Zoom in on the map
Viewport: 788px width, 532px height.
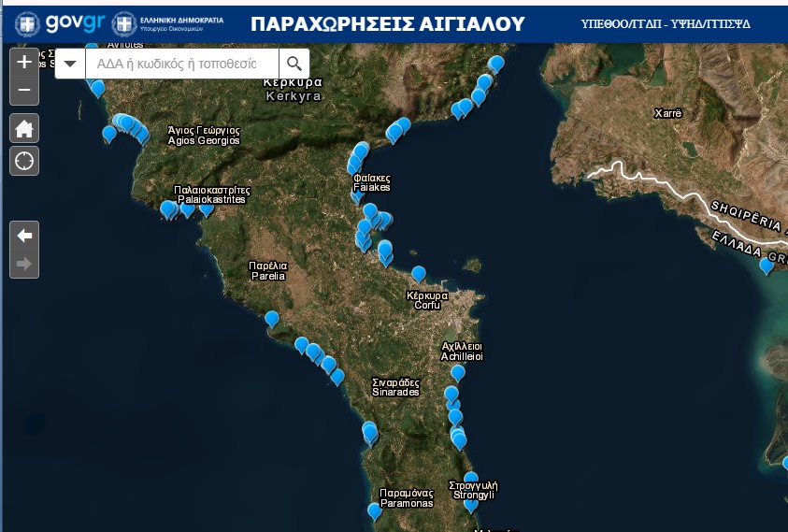pyautogui.click(x=24, y=63)
